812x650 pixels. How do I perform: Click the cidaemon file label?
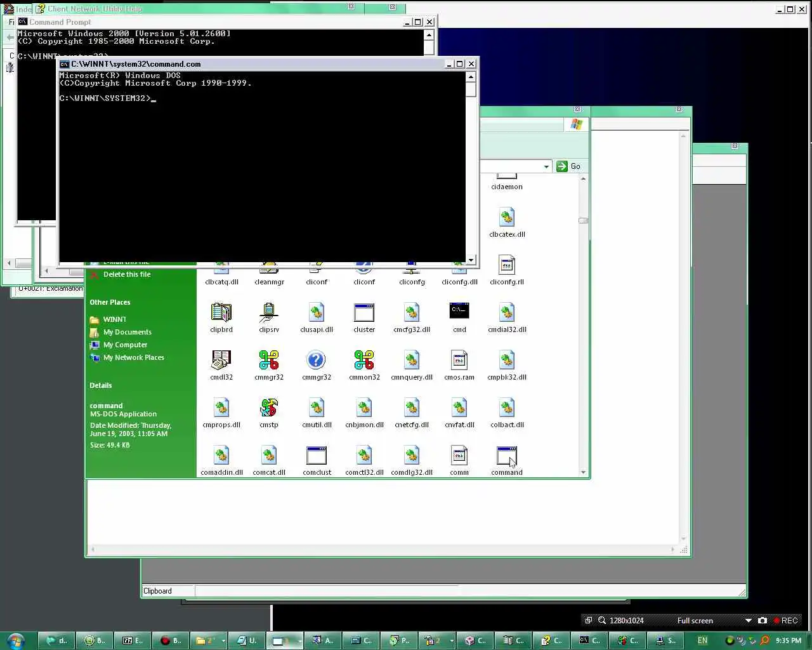507,187
